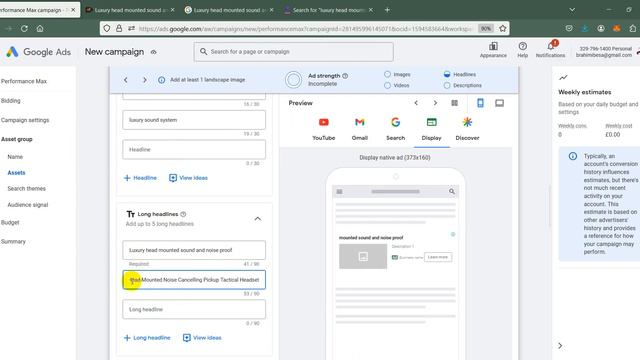
Task: Open the Gmail preview tab
Action: coord(360,129)
